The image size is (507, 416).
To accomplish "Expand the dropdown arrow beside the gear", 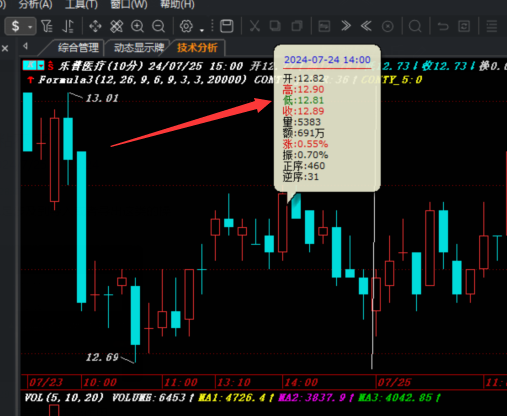I will click(x=202, y=30).
